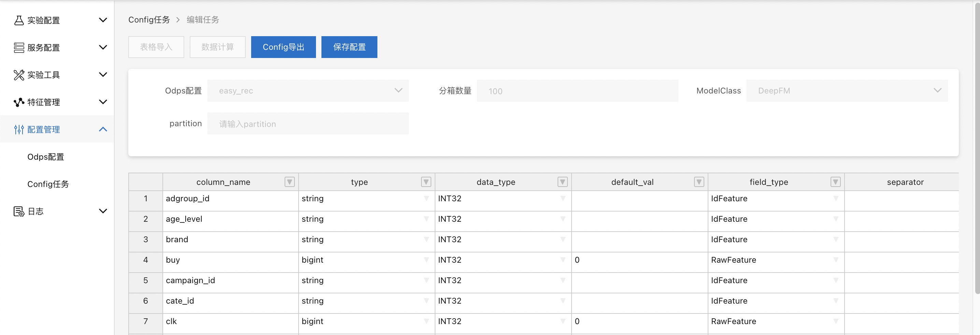Open data_type dropdown for clk row
980x335 pixels.
(x=563, y=321)
